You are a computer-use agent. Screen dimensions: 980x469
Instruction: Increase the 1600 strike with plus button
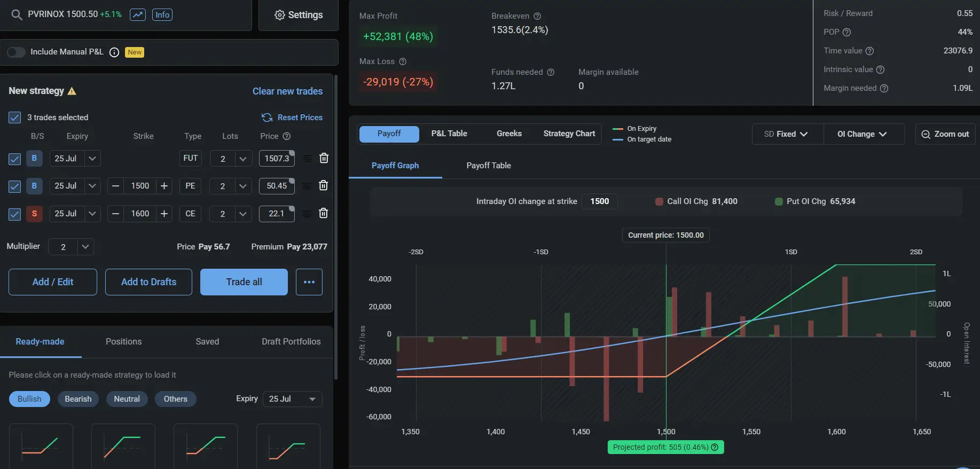(x=164, y=213)
